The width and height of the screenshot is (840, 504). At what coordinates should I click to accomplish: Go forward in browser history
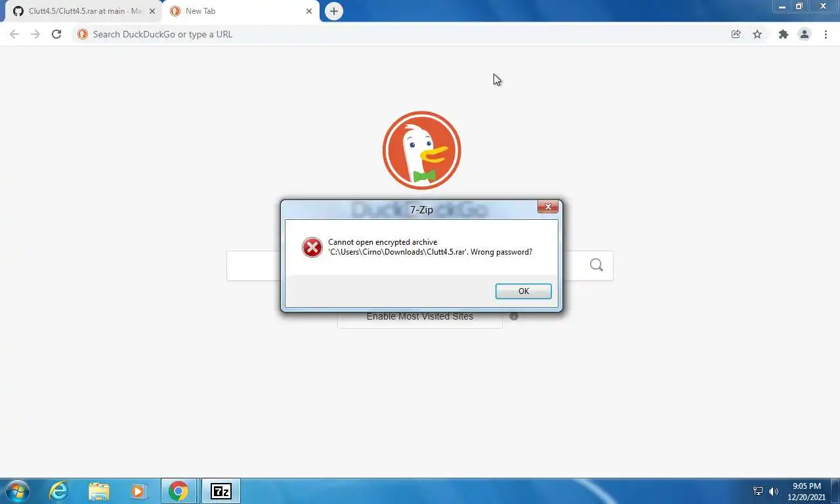point(35,34)
